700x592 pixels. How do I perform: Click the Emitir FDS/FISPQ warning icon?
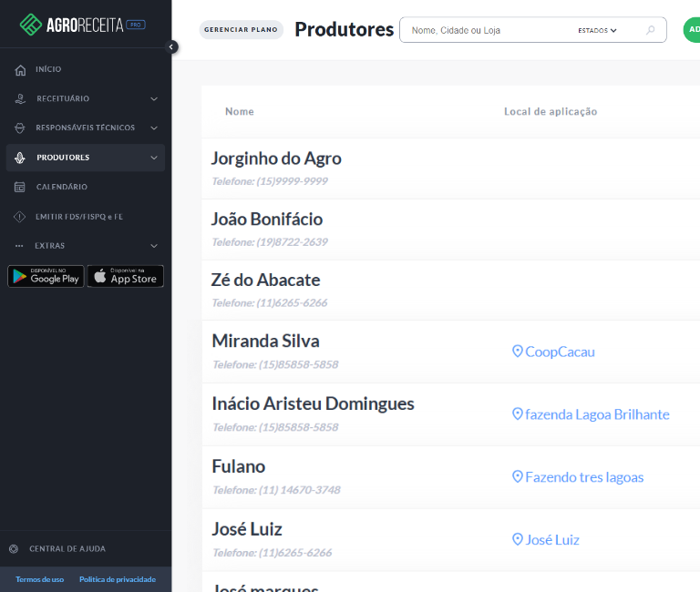point(20,217)
